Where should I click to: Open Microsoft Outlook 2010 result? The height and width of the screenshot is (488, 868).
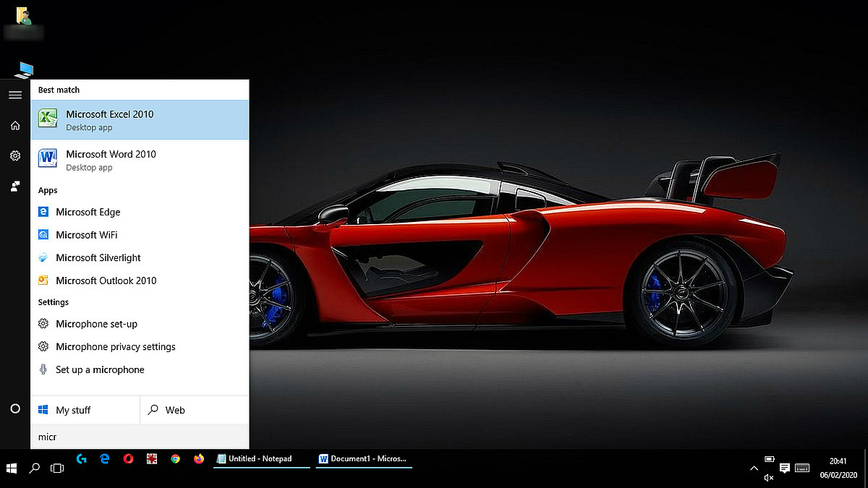tap(140, 281)
